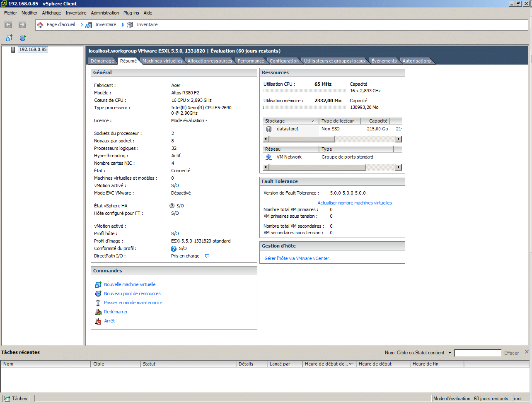Click the second Inventaire breadcrumb icon
The height and width of the screenshot is (404, 532).
click(x=130, y=25)
